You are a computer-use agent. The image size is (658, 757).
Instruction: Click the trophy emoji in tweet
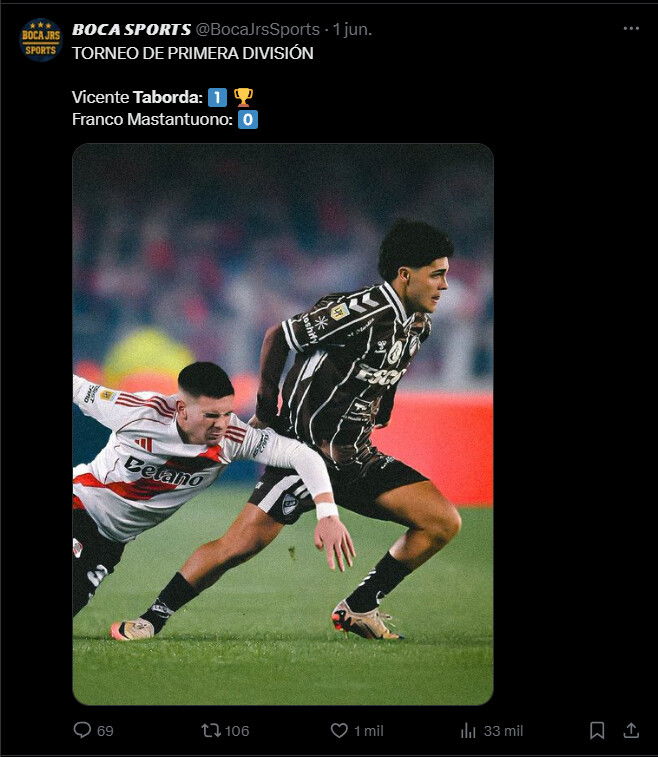pos(243,98)
